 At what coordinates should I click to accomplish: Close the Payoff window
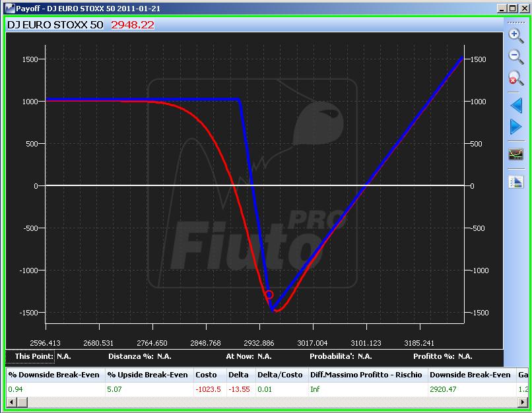point(524,9)
